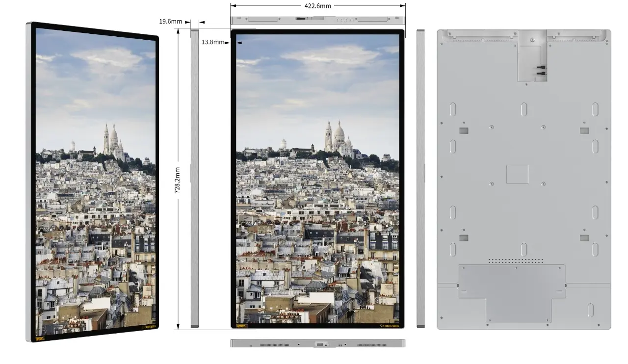Click the 422.6mm width dimension label

tap(318, 6)
